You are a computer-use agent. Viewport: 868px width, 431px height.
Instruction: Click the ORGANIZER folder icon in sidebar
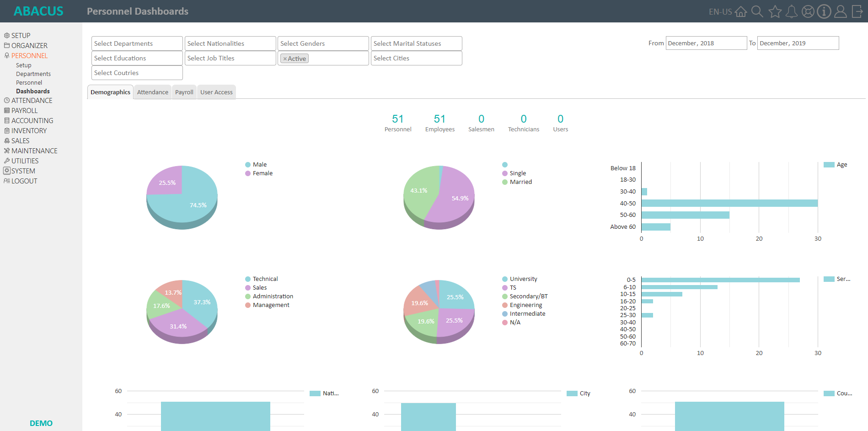(7, 45)
